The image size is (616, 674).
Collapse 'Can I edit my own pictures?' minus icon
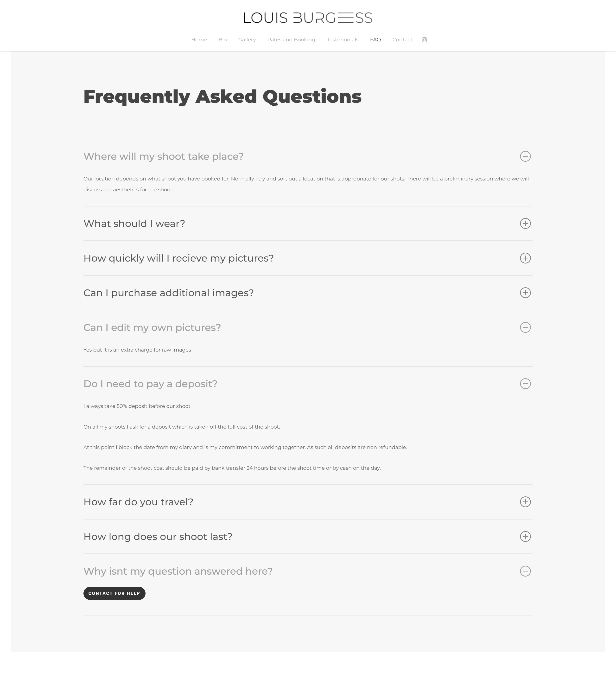point(525,327)
